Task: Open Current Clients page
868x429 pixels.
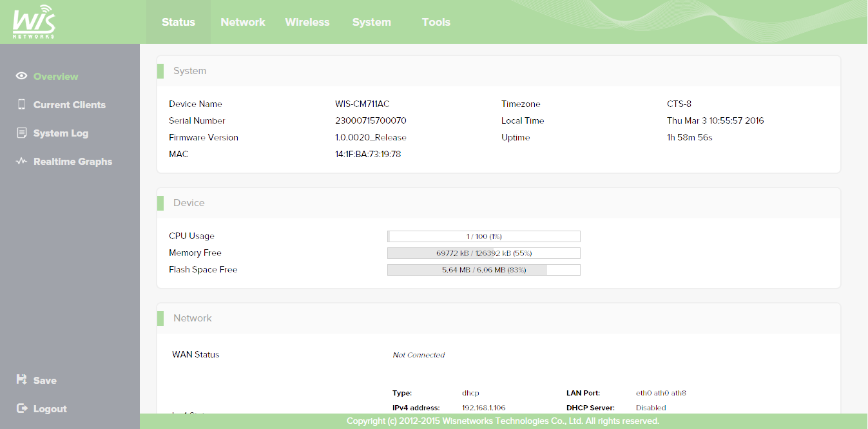Action: coord(70,104)
